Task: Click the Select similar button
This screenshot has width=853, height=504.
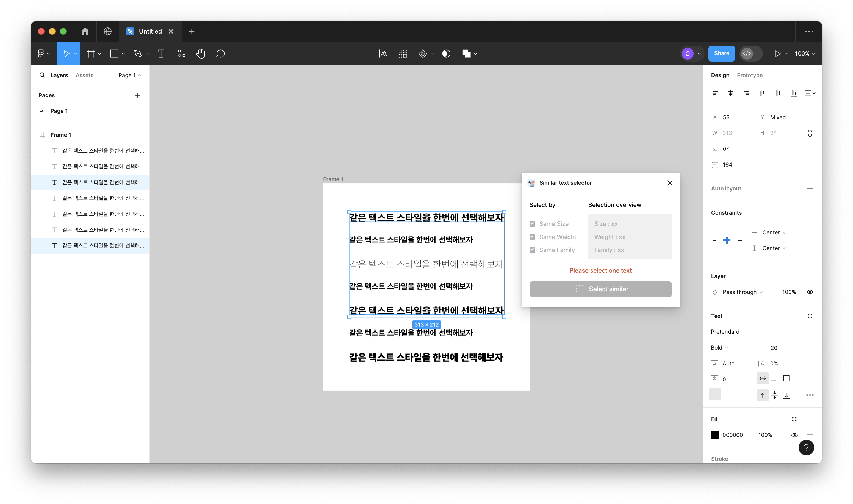Action: click(600, 289)
